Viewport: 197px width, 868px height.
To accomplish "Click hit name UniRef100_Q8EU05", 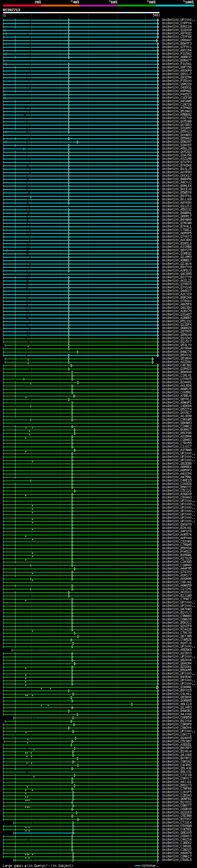I will pyautogui.click(x=177, y=832).
